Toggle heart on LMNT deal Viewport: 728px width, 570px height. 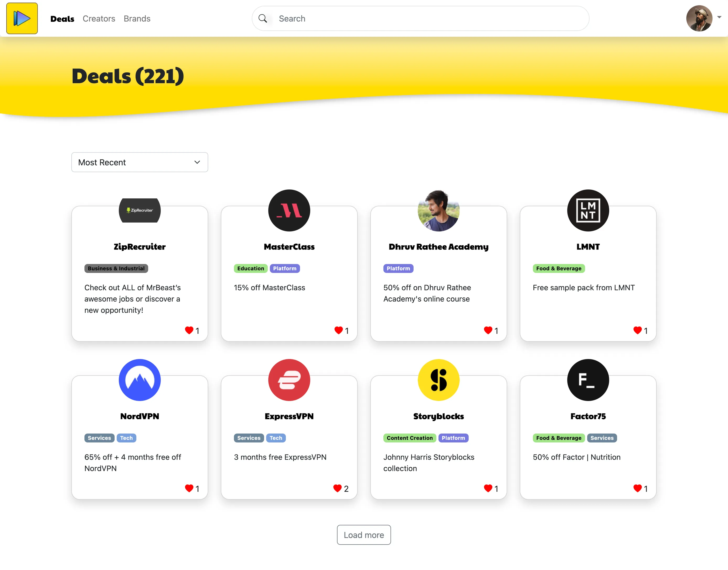coord(637,330)
